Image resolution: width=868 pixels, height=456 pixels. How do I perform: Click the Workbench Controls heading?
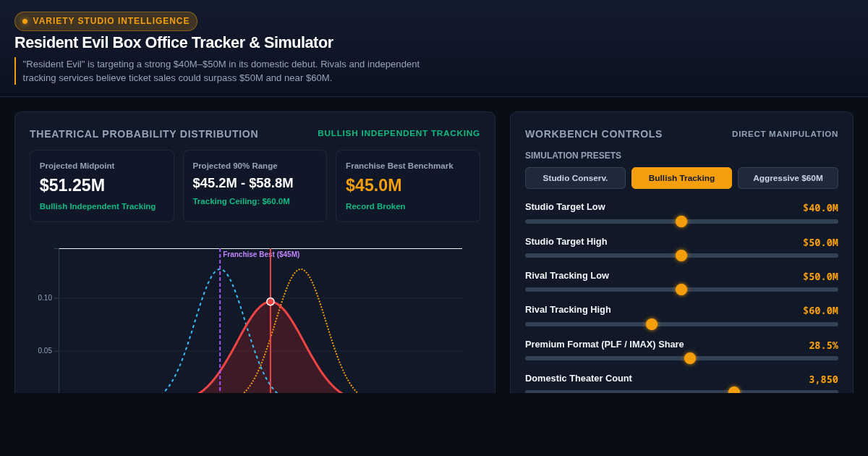click(594, 134)
